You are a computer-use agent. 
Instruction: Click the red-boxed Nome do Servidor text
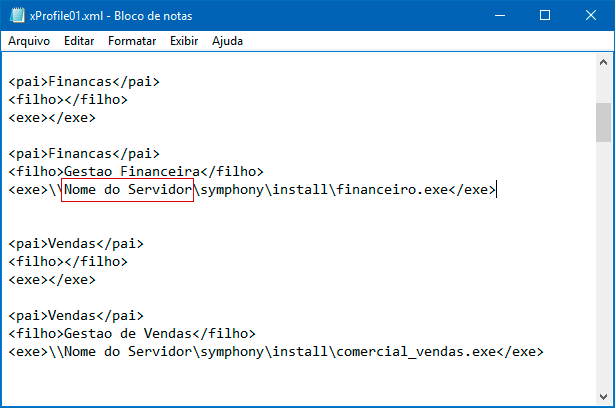click(128, 190)
